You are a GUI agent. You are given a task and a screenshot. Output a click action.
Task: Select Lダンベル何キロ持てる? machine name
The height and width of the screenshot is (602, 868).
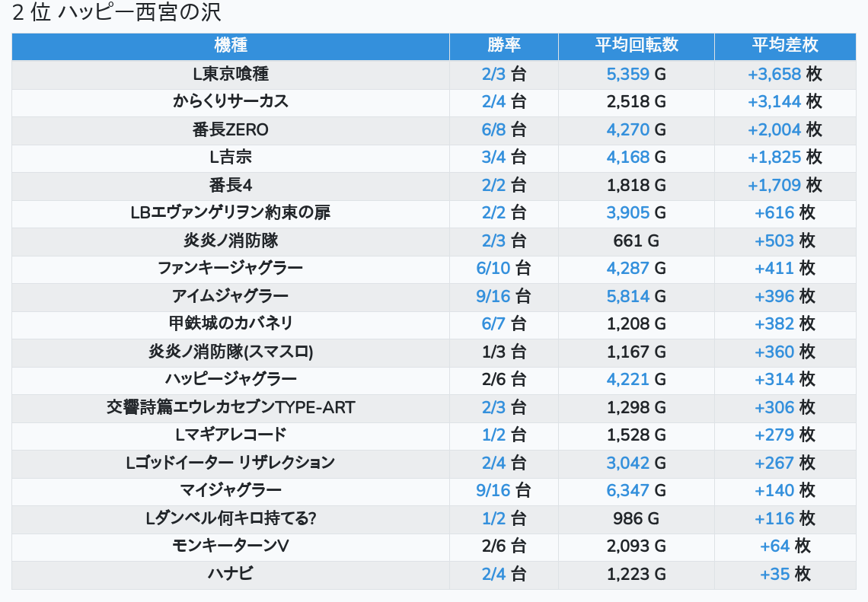[230, 519]
